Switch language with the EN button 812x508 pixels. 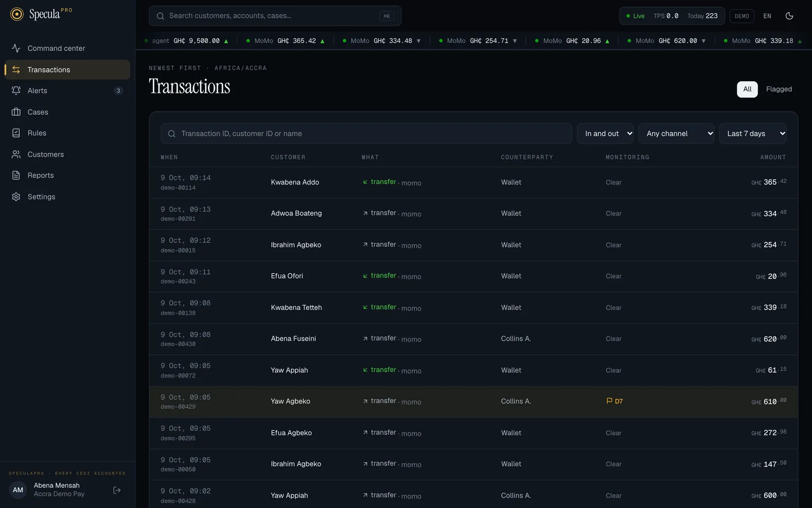coord(767,16)
